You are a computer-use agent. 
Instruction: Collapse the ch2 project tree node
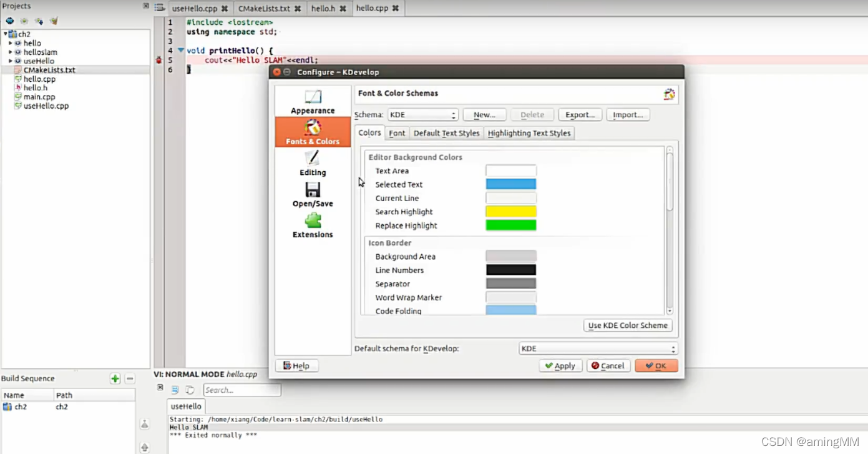(x=5, y=34)
